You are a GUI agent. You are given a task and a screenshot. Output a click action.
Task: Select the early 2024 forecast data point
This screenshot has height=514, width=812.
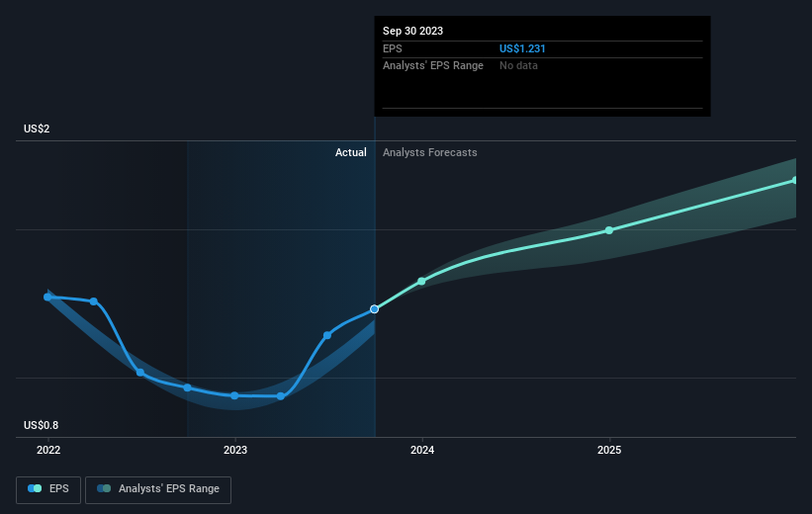(x=421, y=281)
